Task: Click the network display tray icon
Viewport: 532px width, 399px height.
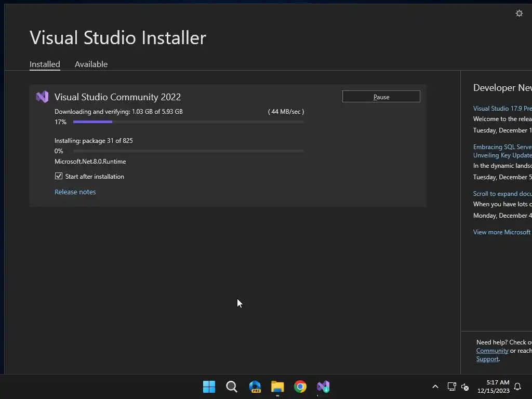Action: pos(451,387)
